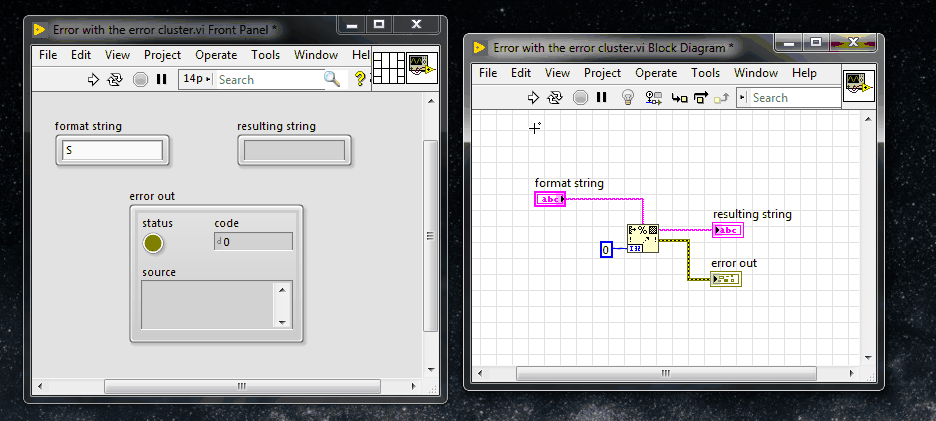Screen dimensions: 936x421
Task: Click the error out source text box
Action: tap(208, 305)
